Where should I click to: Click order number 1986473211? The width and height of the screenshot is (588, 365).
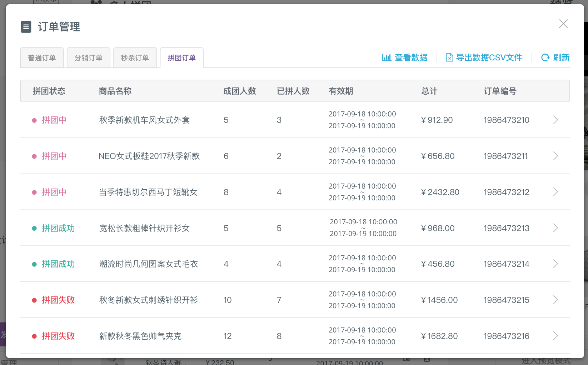(x=506, y=156)
